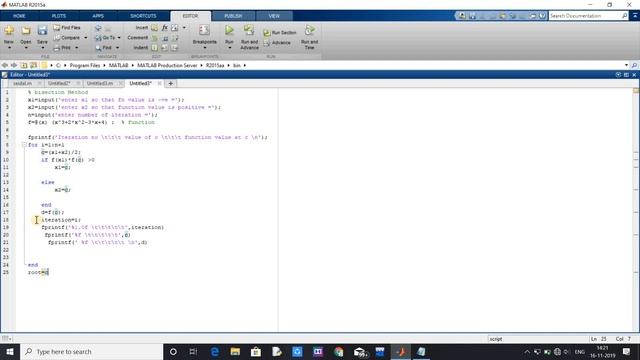
Task: Click the Uncomment lines icon
Action: (x=165, y=38)
